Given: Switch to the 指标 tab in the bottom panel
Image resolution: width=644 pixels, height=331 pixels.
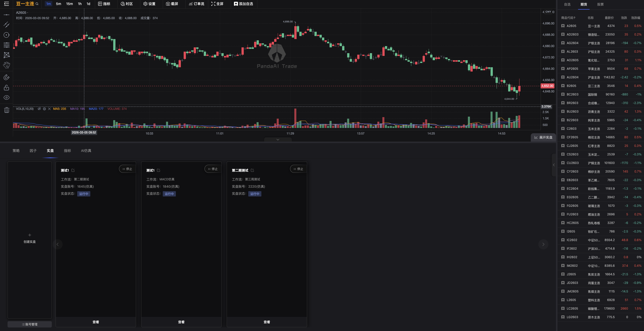Looking at the screenshot, I should tap(67, 151).
